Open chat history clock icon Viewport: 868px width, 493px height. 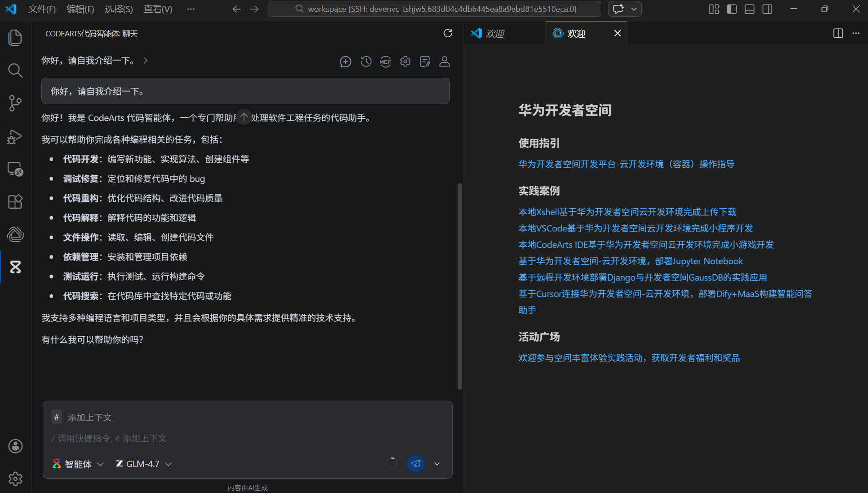pyautogui.click(x=366, y=61)
